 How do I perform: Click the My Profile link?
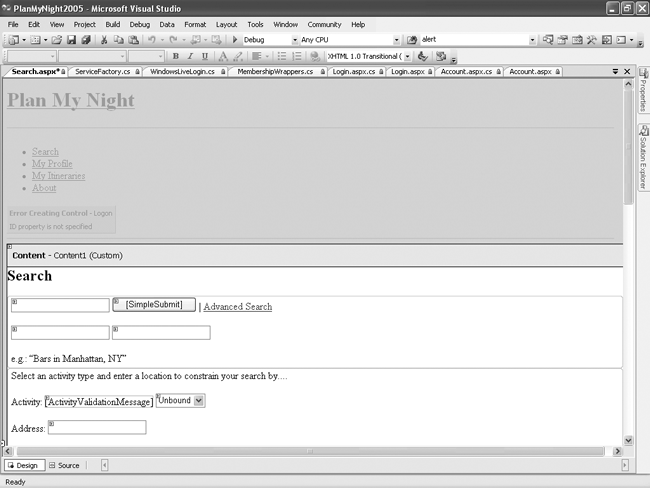coord(52,164)
